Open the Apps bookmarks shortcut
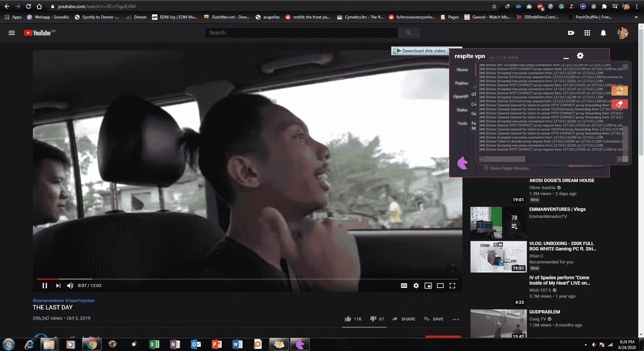 [13, 17]
